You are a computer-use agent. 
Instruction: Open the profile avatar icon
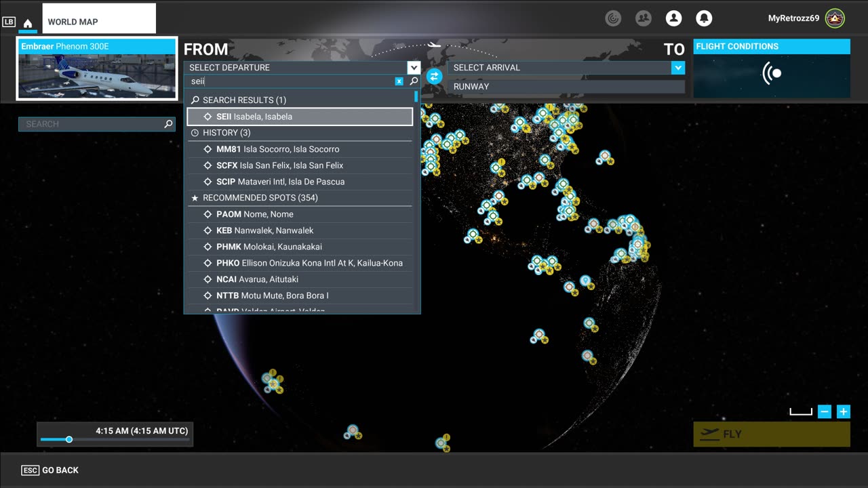pyautogui.click(x=673, y=18)
